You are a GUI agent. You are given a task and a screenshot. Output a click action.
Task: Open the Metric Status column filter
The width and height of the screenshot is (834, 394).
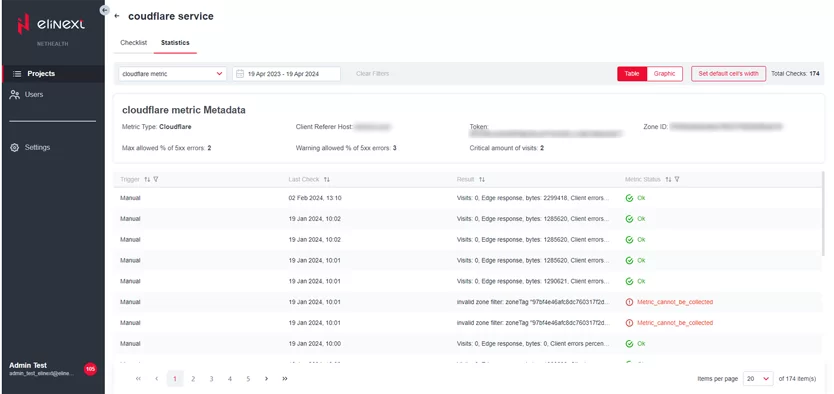[677, 180]
